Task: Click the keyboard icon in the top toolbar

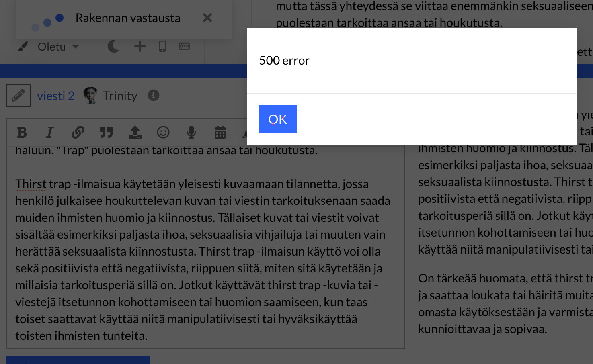Action: (x=184, y=47)
